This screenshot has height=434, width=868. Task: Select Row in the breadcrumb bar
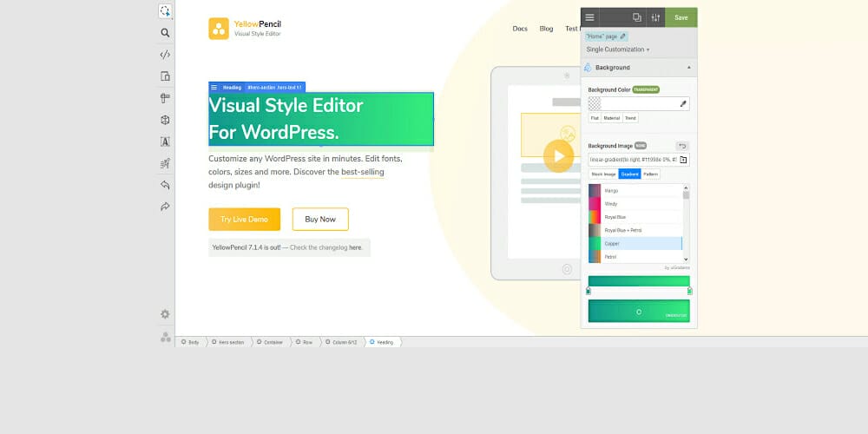pos(305,342)
